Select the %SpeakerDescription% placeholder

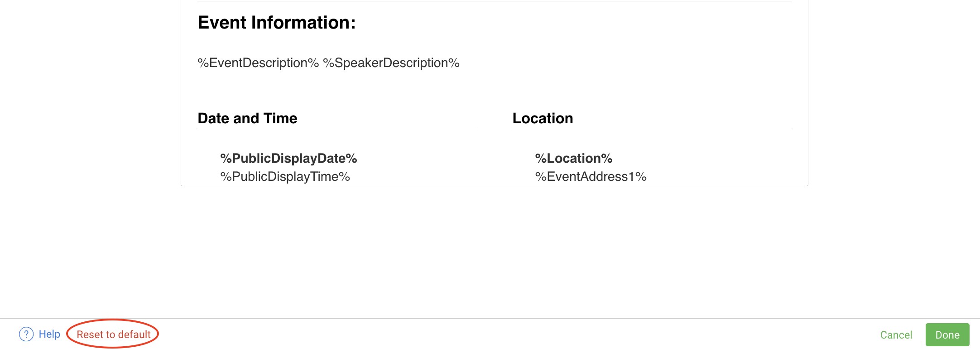click(x=391, y=63)
